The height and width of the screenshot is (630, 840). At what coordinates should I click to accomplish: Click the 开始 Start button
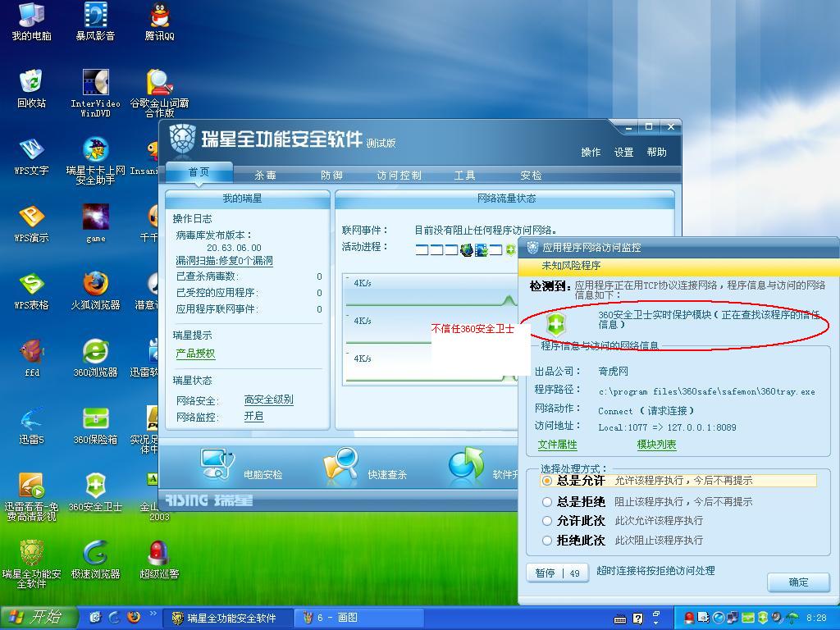(38, 618)
